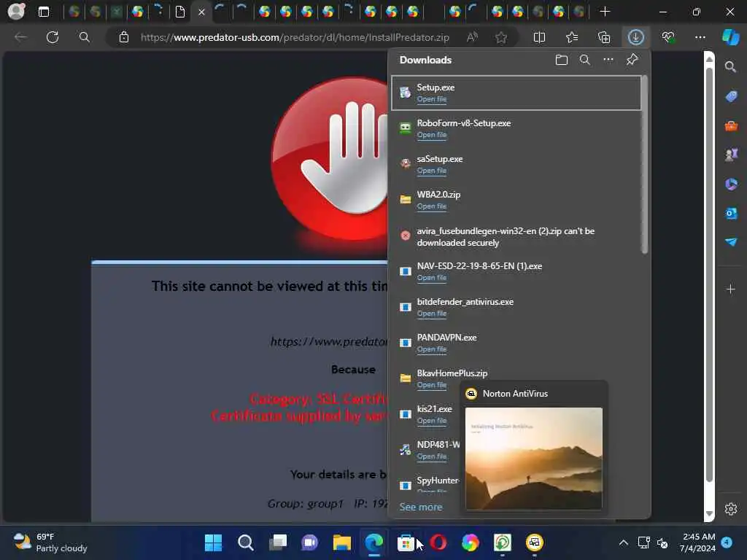Click the Downloads panel scrollbar
The height and width of the screenshot is (560, 747).
pos(644,164)
